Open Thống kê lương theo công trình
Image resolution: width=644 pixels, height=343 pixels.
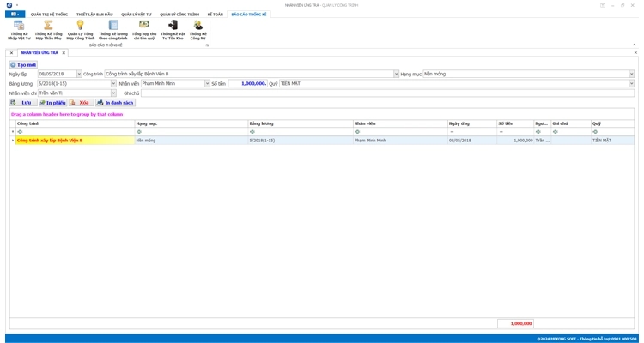112,30
